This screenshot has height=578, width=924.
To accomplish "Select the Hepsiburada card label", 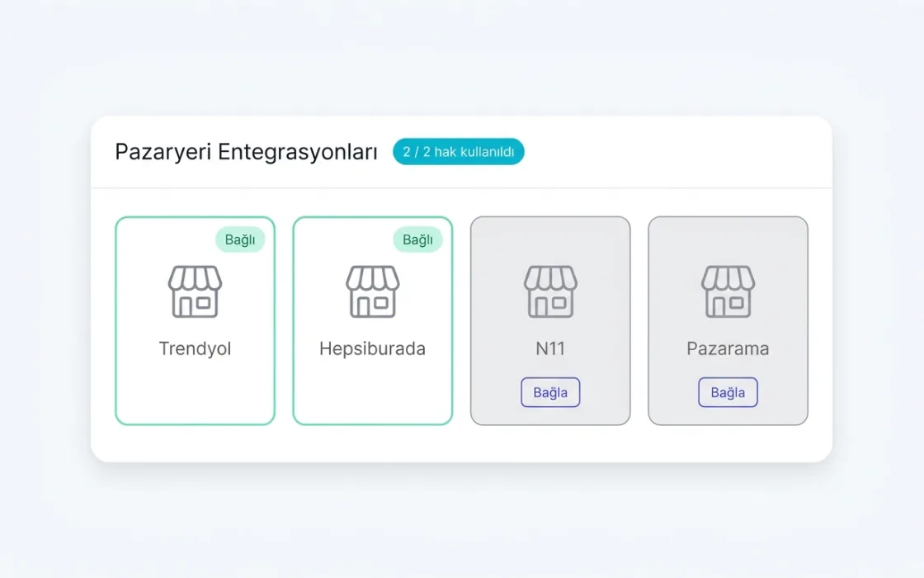I will 372,348.
